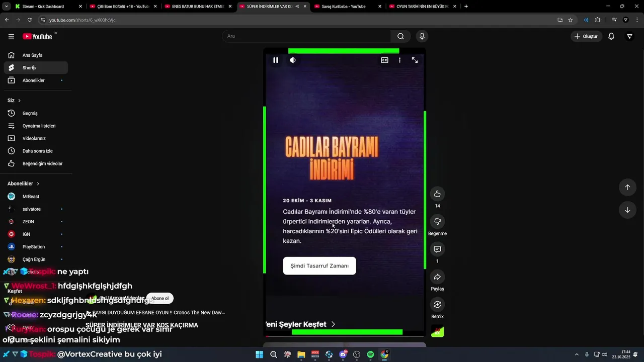Open the Windows Start menu

260,354
